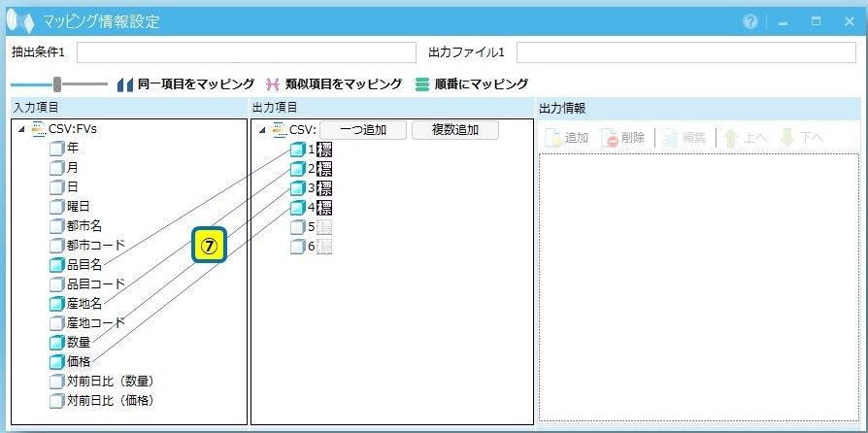Click 順番にマッピング

[x=472, y=84]
